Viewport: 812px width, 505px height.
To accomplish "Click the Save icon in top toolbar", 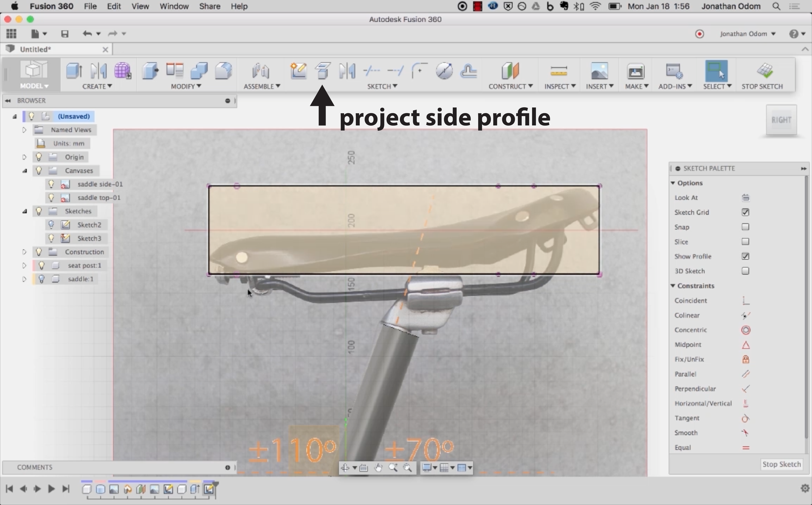I will (65, 34).
